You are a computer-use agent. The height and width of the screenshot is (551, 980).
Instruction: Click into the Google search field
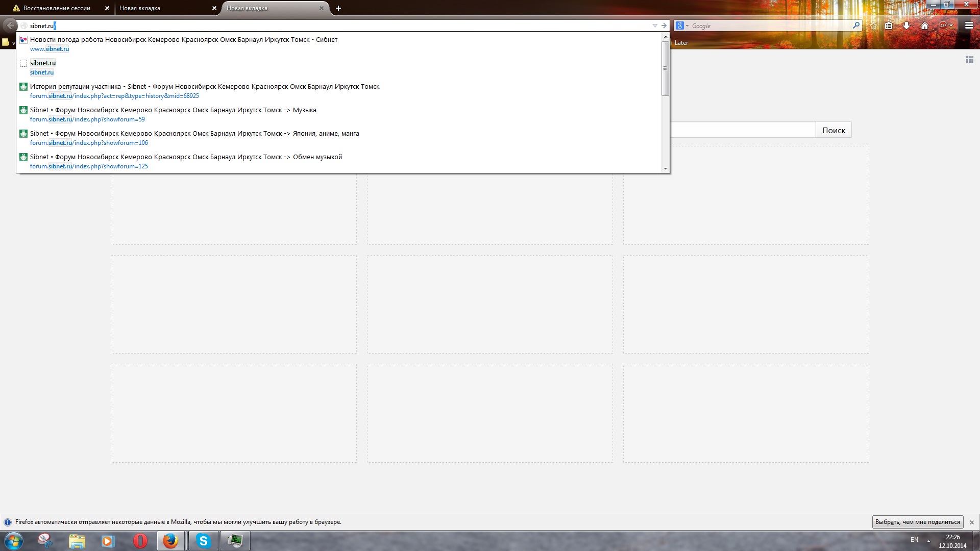(x=771, y=26)
